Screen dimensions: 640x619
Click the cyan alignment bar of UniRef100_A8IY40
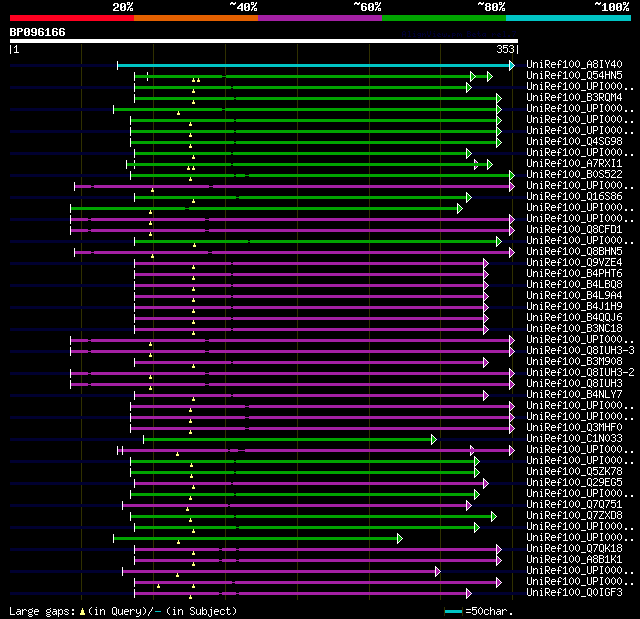pyautogui.click(x=313, y=65)
